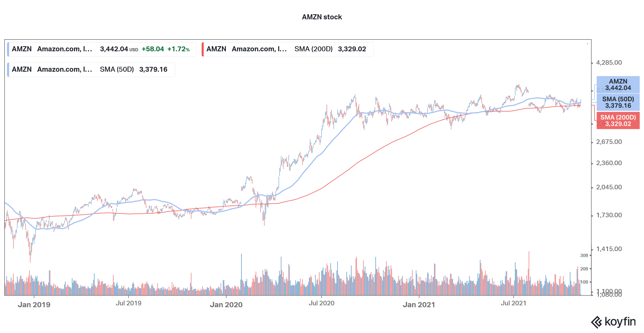
Task: Click the SMA (50D) 3,379.16 axis tag
Action: (x=618, y=102)
